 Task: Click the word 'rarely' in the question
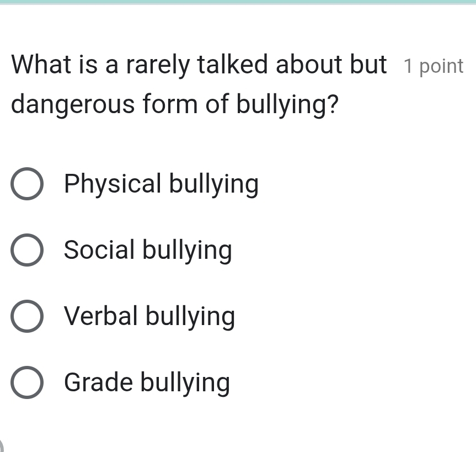point(158,65)
